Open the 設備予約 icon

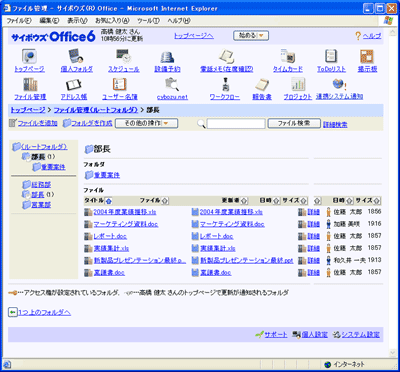pos(167,57)
